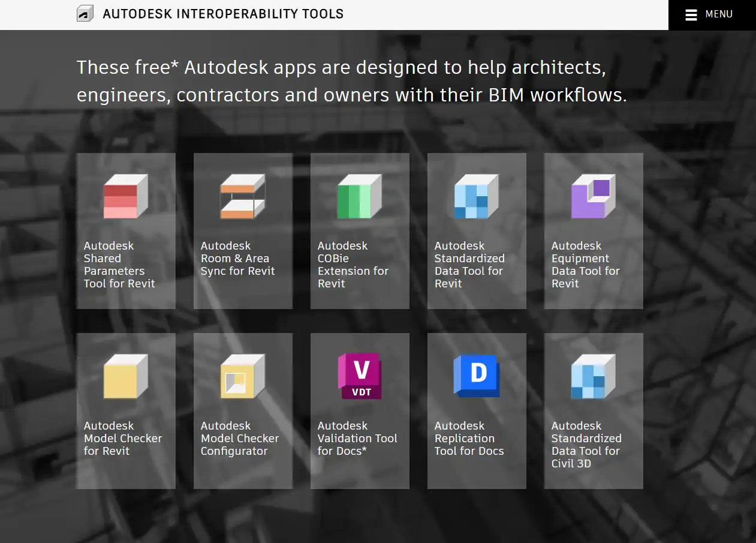Screen dimensions: 756x543
Task: Click the Shared Parameters Tool red cube icon
Action: [125, 196]
